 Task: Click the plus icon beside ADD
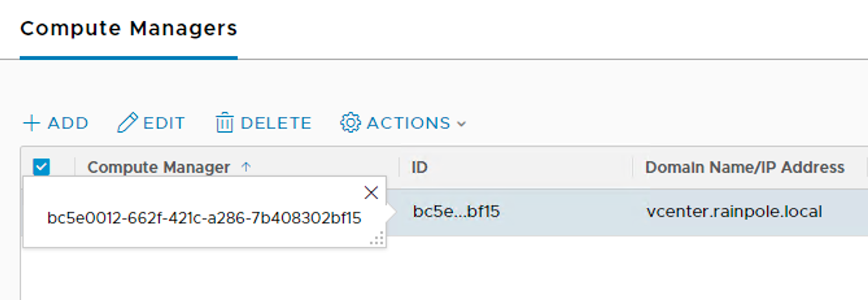(x=31, y=123)
